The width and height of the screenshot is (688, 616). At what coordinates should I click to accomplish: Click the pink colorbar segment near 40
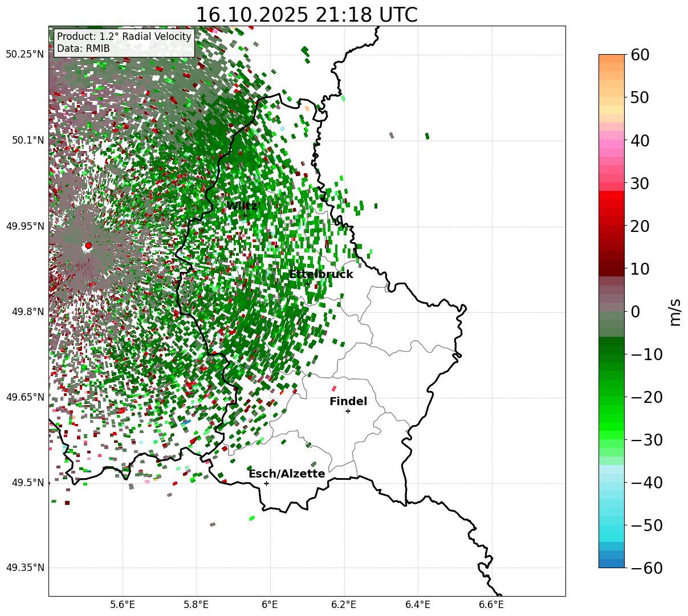pos(612,144)
